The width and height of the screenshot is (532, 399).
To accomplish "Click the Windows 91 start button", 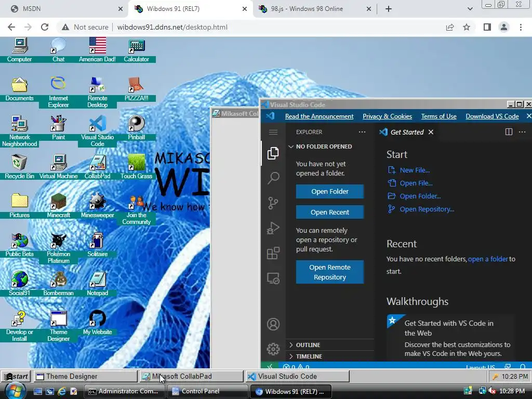I will point(16,376).
